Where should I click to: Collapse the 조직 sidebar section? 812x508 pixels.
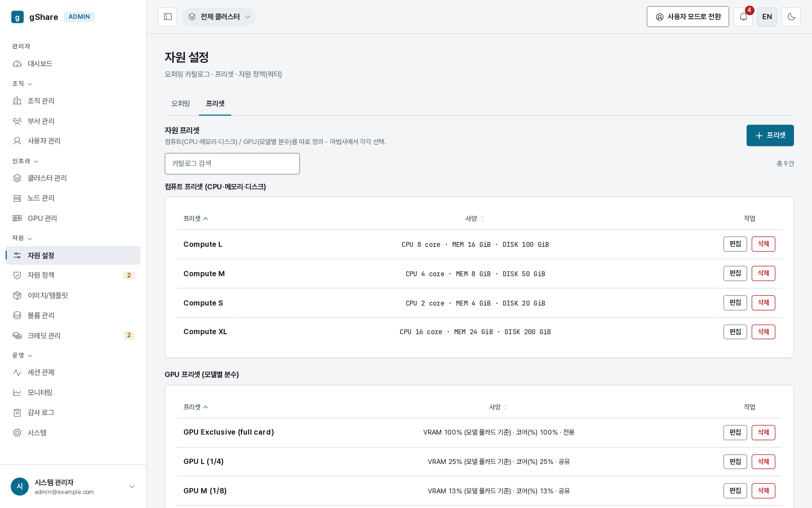point(22,84)
